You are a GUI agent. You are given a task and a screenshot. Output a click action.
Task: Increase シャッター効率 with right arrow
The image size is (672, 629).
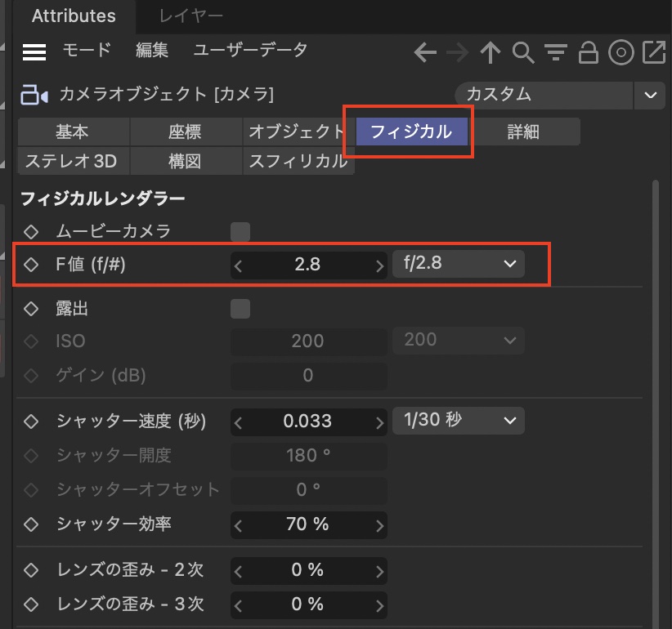pyautogui.click(x=379, y=525)
